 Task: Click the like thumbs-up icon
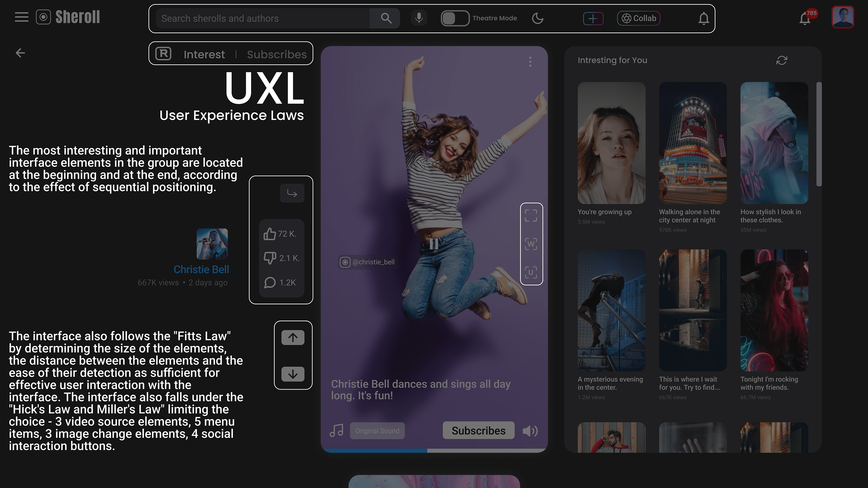pos(270,234)
